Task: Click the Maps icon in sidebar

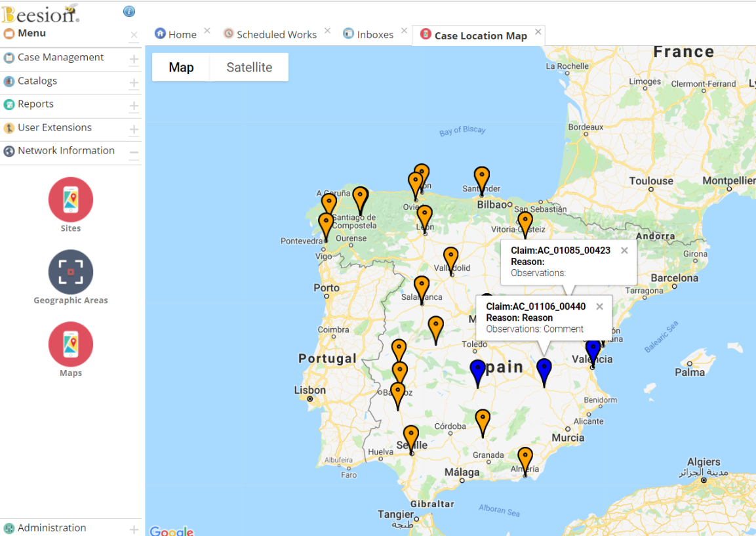Action: [x=71, y=344]
